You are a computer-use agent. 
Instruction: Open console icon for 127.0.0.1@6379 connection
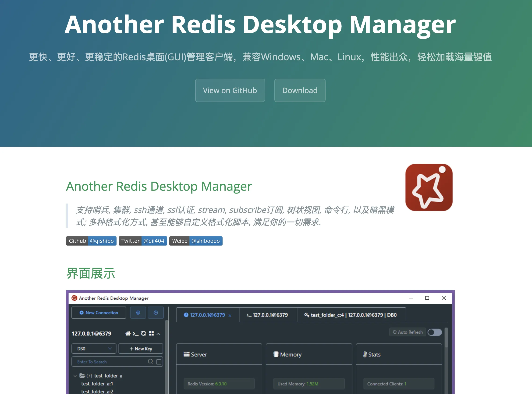point(135,334)
